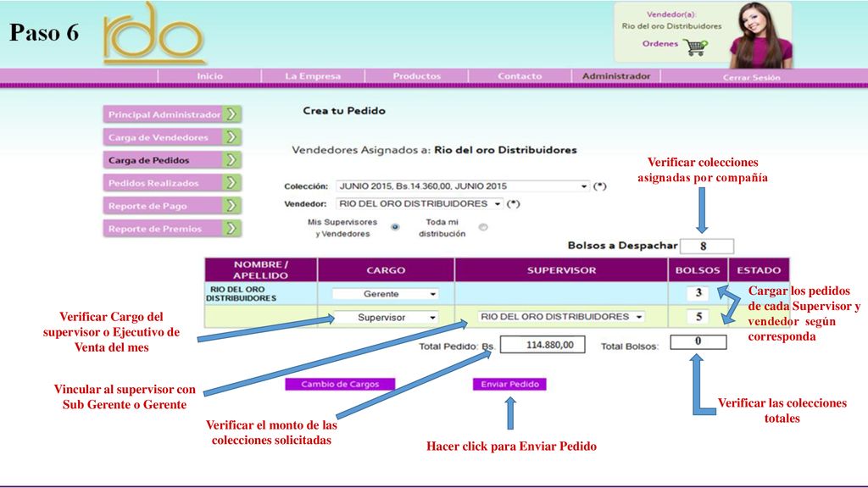Click arrow icon on Reporte de Premios
The height and width of the screenshot is (488, 868).
pyautogui.click(x=232, y=228)
